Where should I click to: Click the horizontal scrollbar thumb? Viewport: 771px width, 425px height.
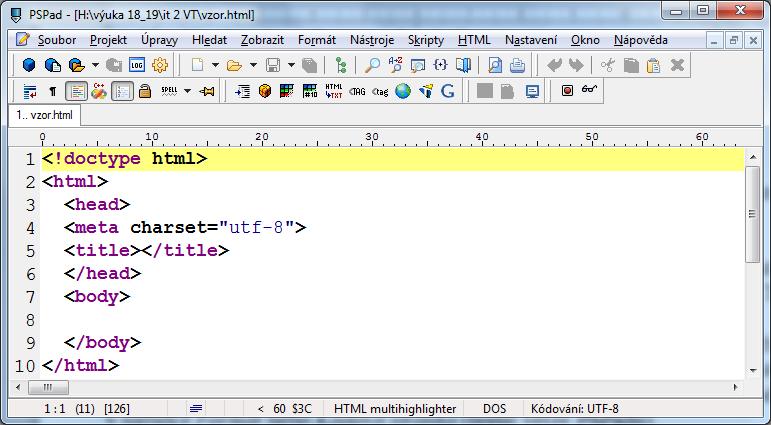[x=48, y=387]
